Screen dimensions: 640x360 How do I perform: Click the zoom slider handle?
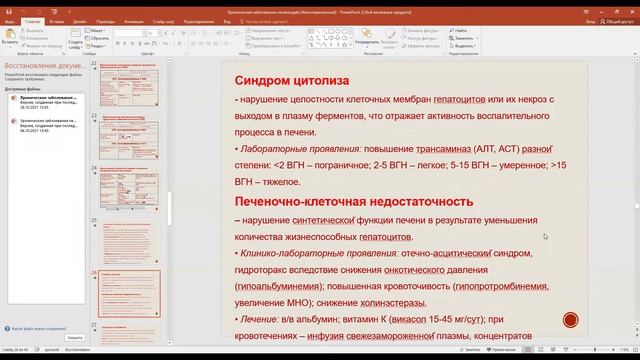pyautogui.click(x=595, y=350)
